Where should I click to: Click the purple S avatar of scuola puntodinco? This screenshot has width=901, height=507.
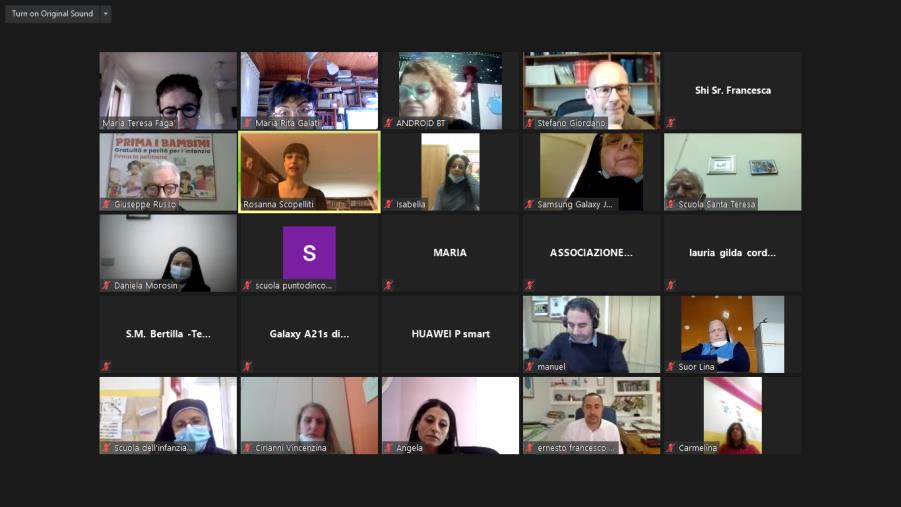point(309,253)
